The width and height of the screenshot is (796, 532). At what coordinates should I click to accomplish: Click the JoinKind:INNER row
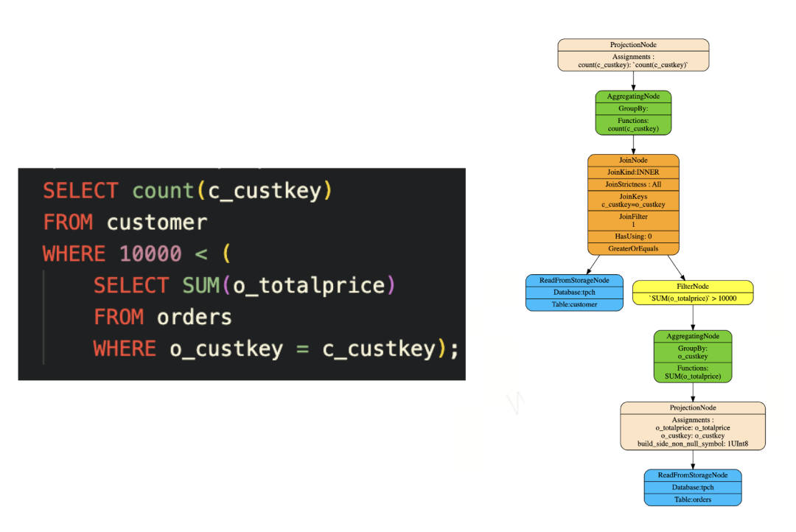point(633,172)
